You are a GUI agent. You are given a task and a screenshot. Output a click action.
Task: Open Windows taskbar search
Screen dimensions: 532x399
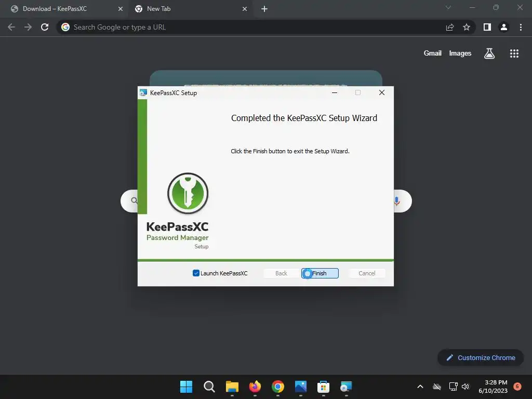point(209,387)
